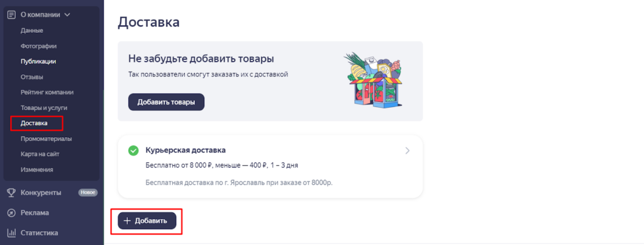
Task: Open the Данные menu item
Action: tap(31, 30)
